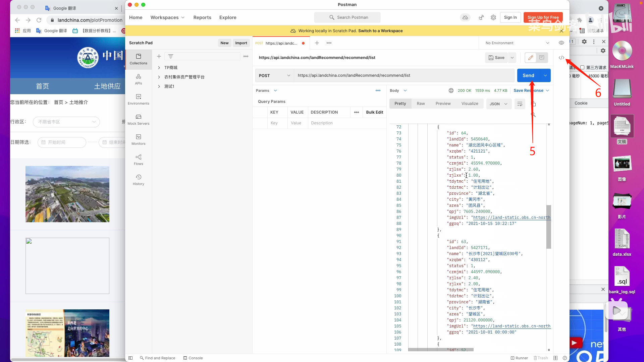644x362 pixels.
Task: Open the Monitors sidebar section
Action: (x=138, y=139)
